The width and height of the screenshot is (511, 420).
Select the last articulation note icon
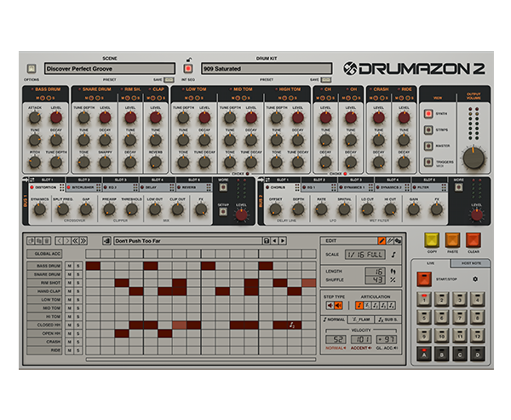click(x=392, y=306)
